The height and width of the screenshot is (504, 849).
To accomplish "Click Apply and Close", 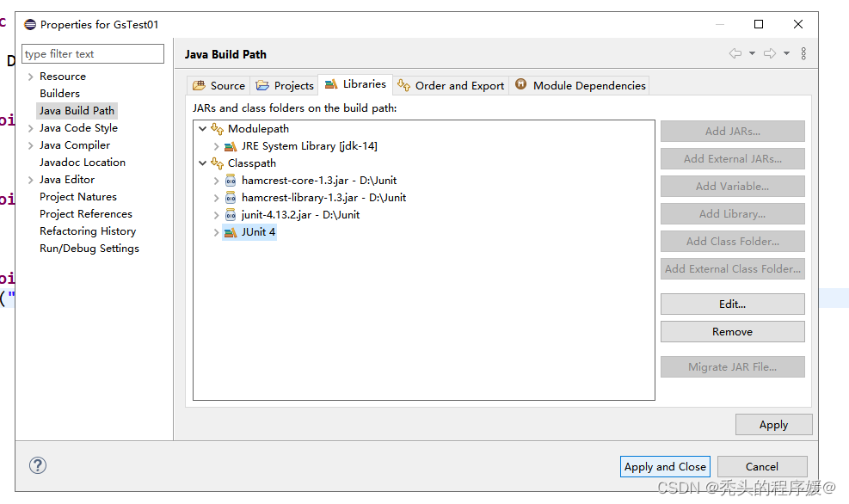I will click(665, 466).
